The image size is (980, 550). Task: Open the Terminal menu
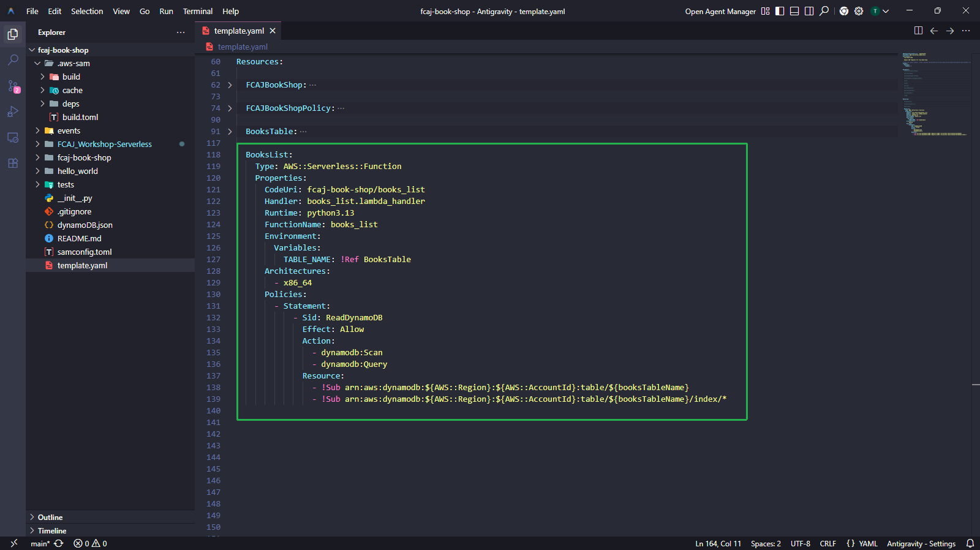pyautogui.click(x=198, y=11)
